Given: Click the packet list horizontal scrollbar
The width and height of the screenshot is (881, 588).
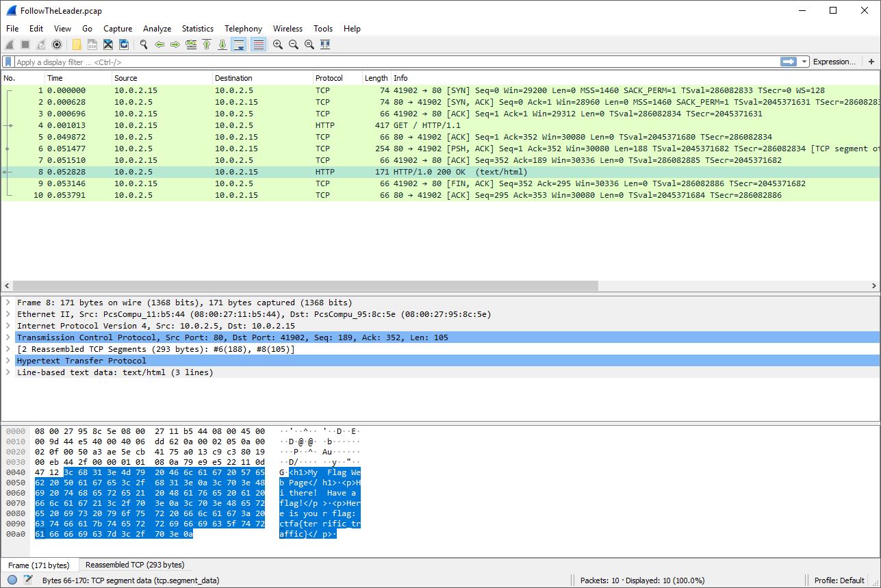Looking at the screenshot, I should pyautogui.click(x=305, y=285).
